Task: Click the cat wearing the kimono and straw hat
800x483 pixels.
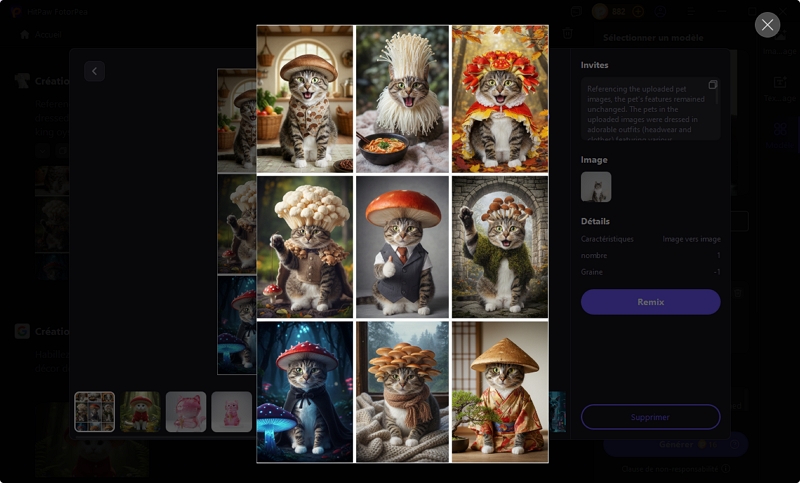Action: [x=500, y=392]
